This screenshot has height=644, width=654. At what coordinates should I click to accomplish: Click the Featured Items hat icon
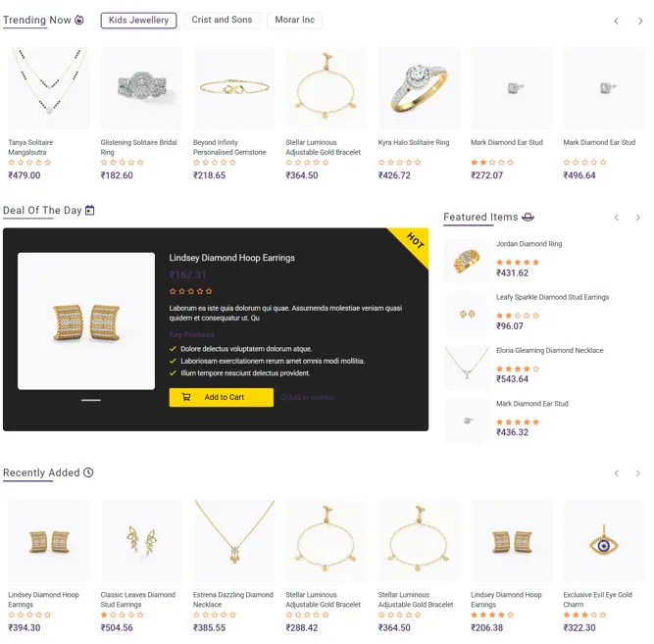pos(528,217)
